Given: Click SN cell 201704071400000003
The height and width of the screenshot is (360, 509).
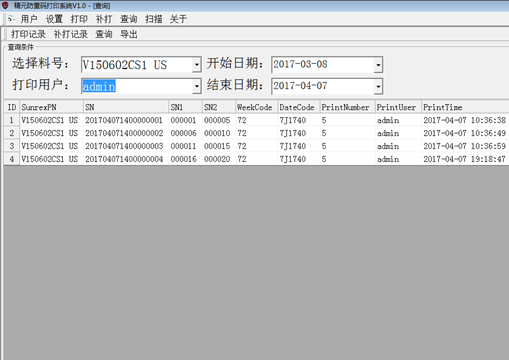Looking at the screenshot, I should (x=126, y=146).
